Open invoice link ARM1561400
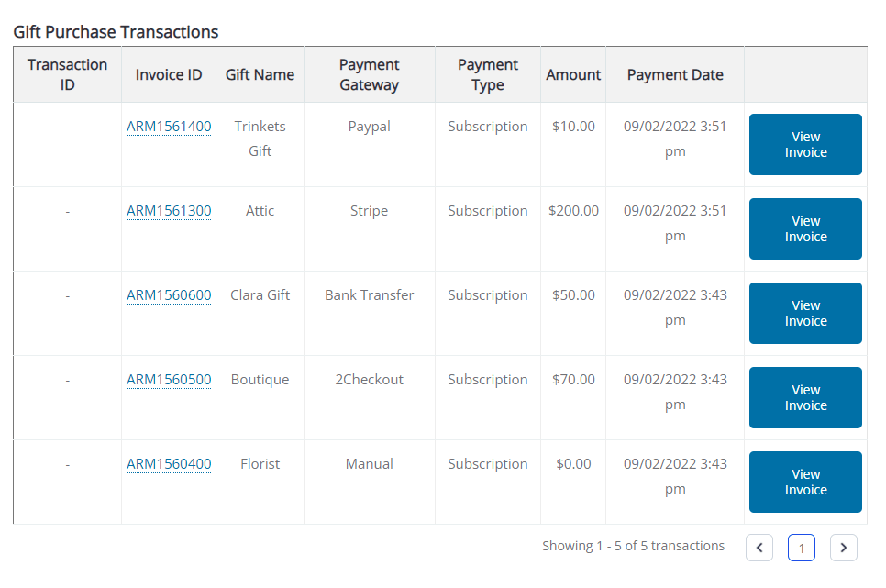The height and width of the screenshot is (588, 886). coord(169,126)
